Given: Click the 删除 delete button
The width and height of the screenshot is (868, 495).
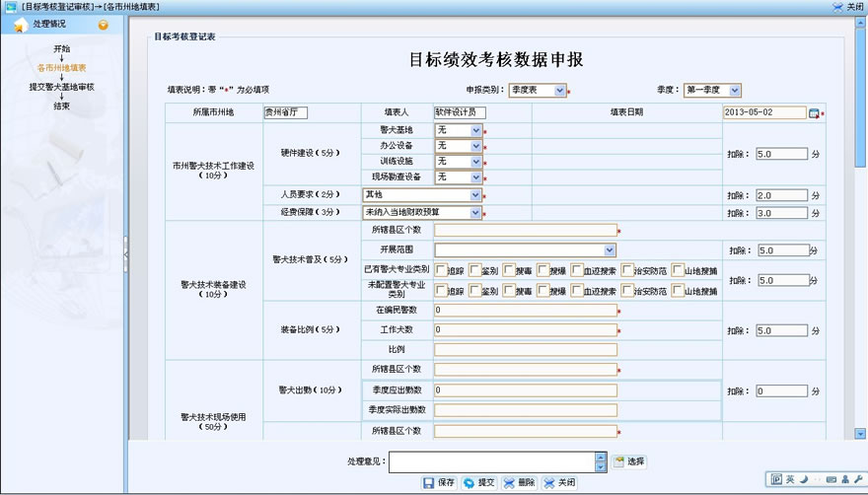Looking at the screenshot, I should [x=519, y=483].
